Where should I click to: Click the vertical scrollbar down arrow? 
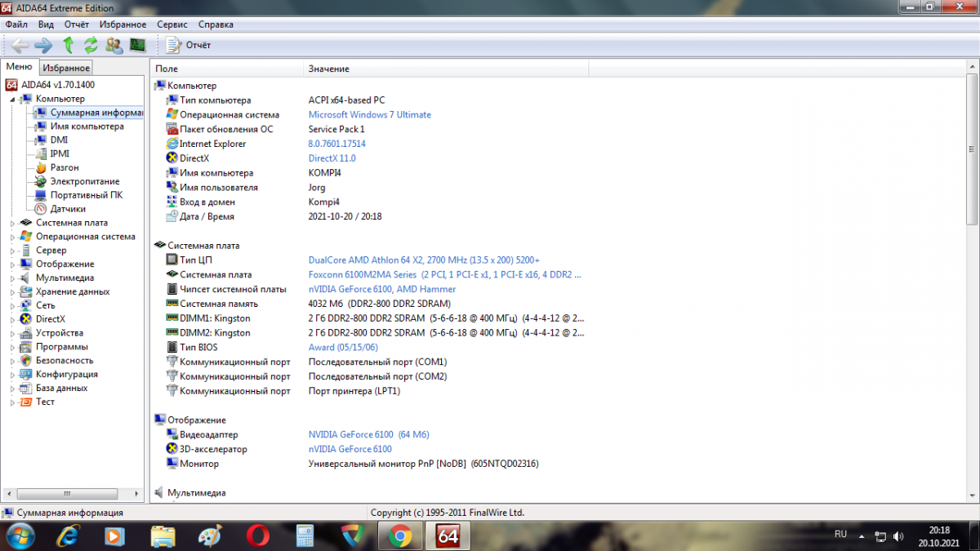pyautogui.click(x=972, y=496)
